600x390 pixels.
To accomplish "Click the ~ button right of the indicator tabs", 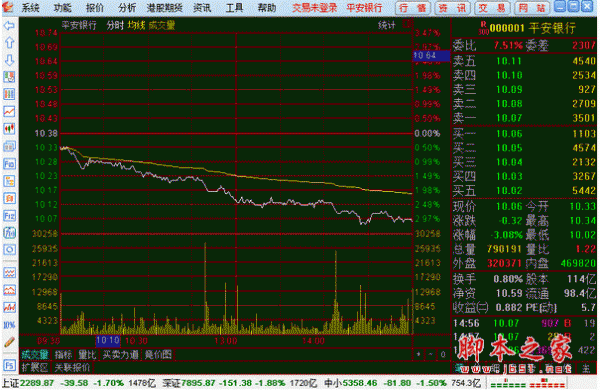I will pyautogui.click(x=430, y=354).
